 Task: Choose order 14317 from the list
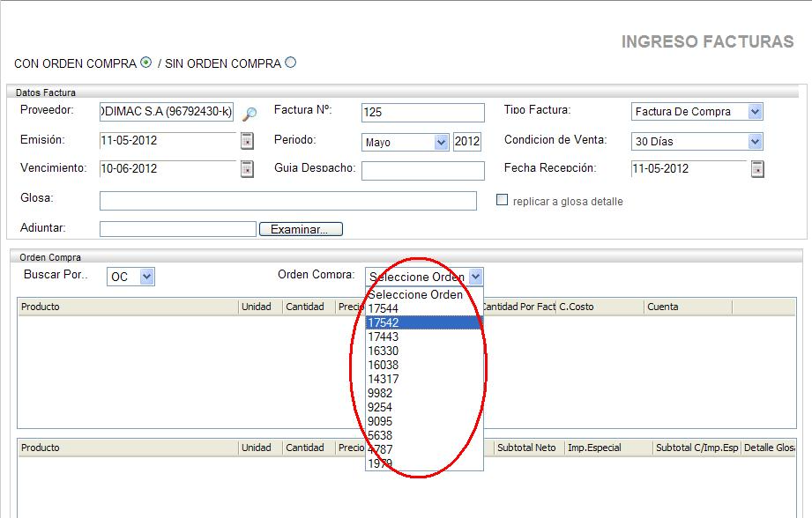(424, 379)
